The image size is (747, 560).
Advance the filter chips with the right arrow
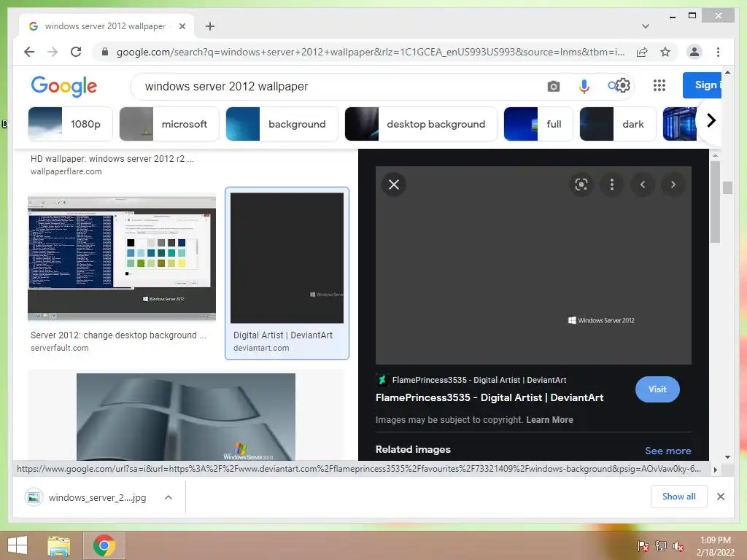[x=711, y=120]
